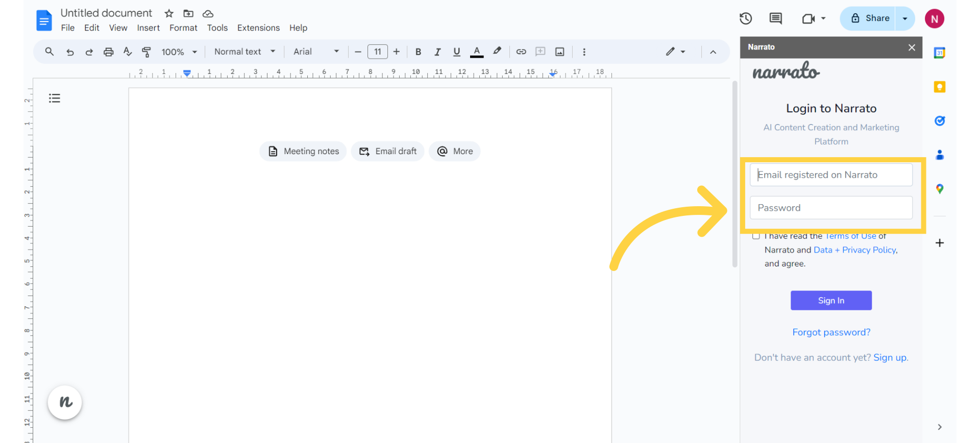
Task: Open the editing mode pencil dropdown
Action: point(675,52)
